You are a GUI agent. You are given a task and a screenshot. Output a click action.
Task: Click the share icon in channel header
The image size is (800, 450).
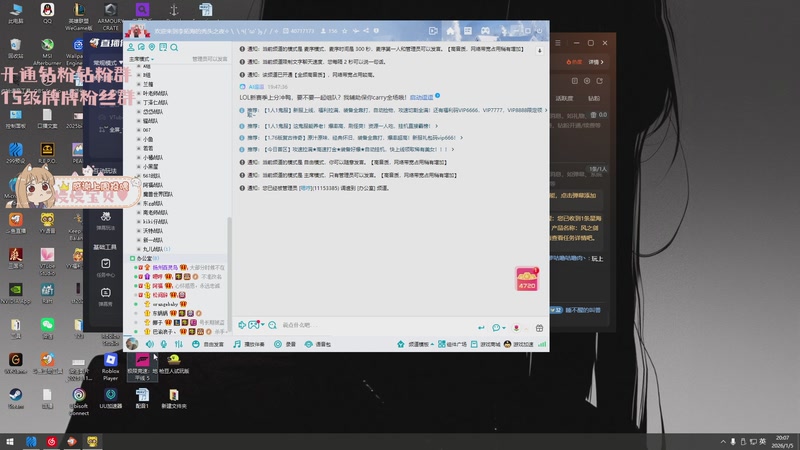click(366, 31)
